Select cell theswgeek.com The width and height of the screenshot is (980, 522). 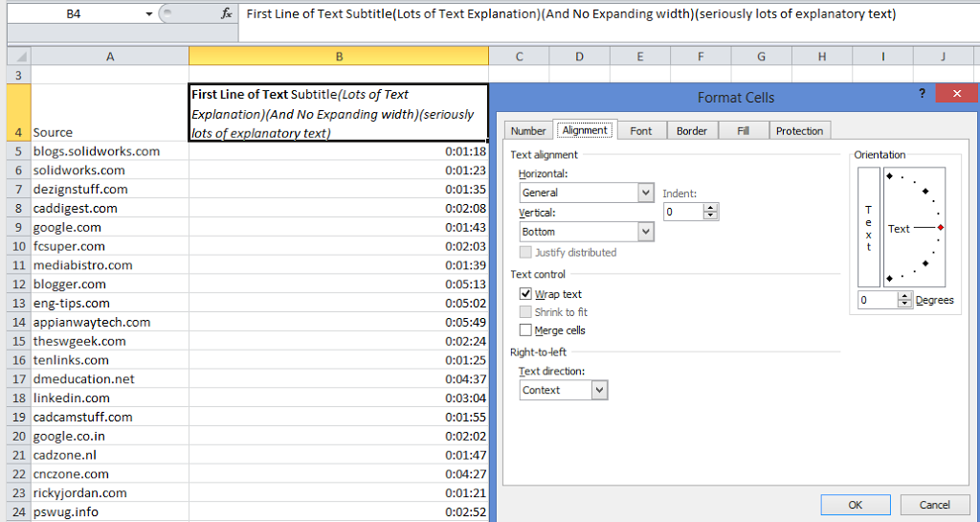[110, 341]
